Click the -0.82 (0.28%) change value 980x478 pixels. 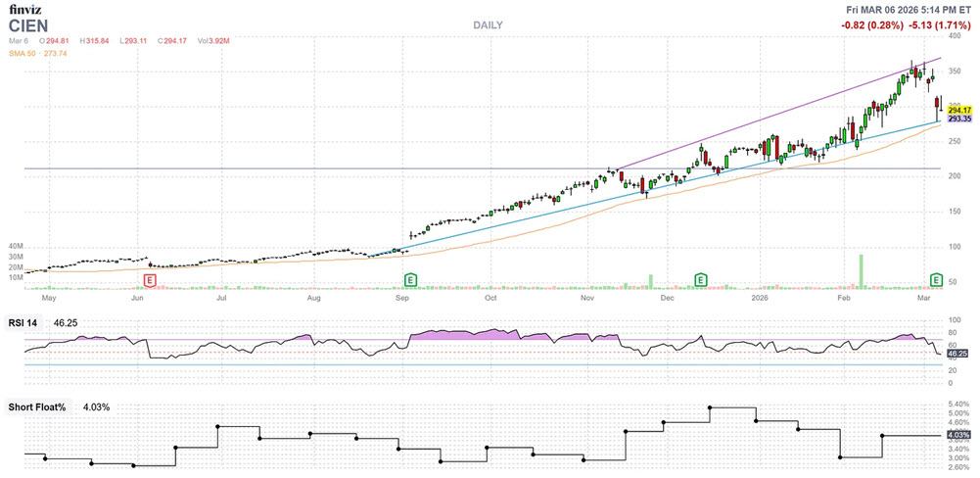click(872, 25)
